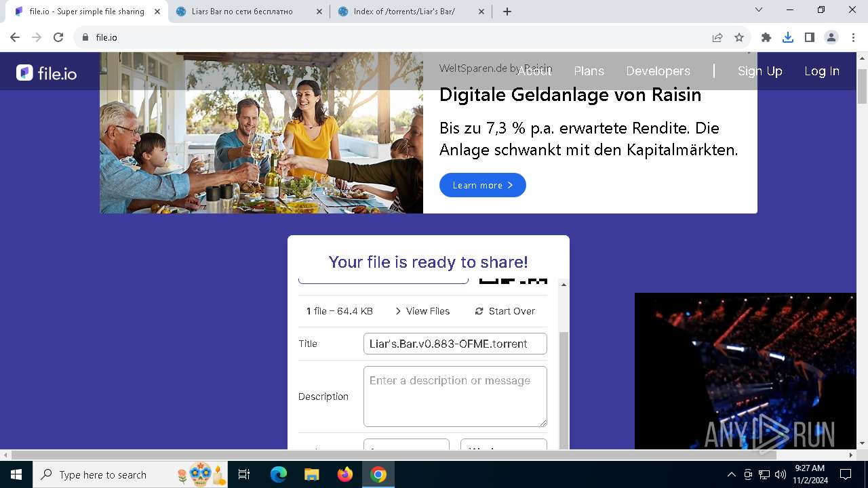The width and height of the screenshot is (868, 488).
Task: Click the concert video ad
Action: pyautogui.click(x=745, y=371)
